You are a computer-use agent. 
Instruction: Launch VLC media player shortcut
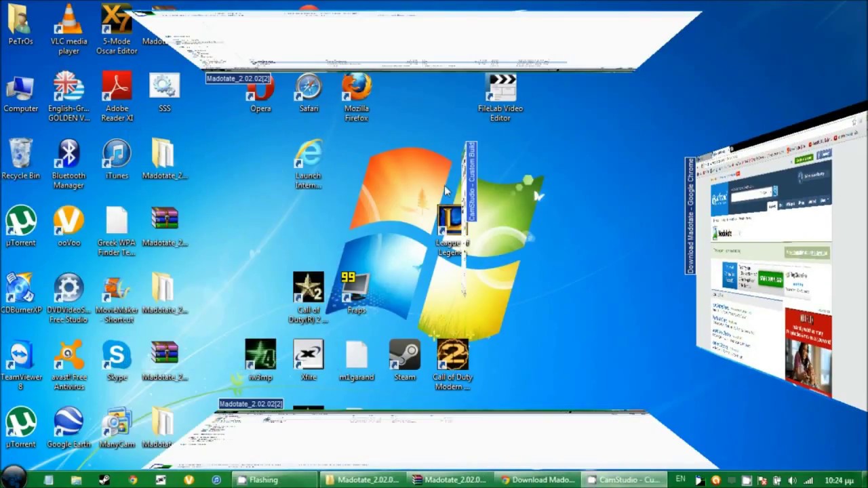[68, 29]
